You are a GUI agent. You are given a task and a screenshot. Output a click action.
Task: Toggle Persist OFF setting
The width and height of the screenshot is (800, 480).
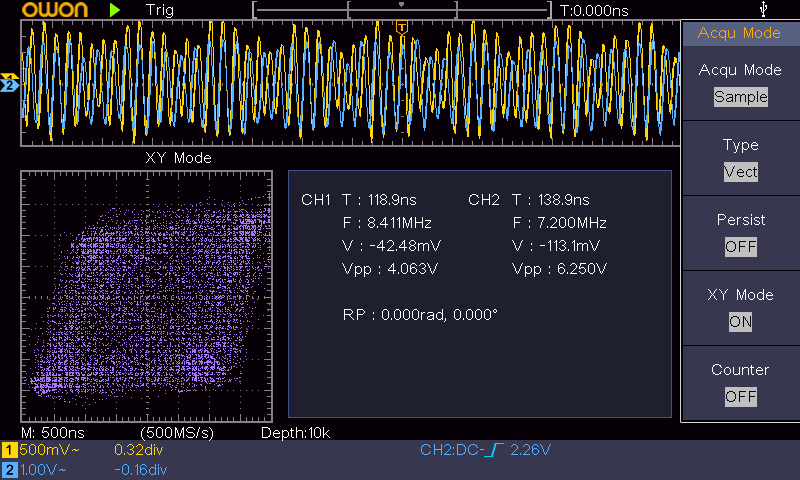click(x=740, y=246)
